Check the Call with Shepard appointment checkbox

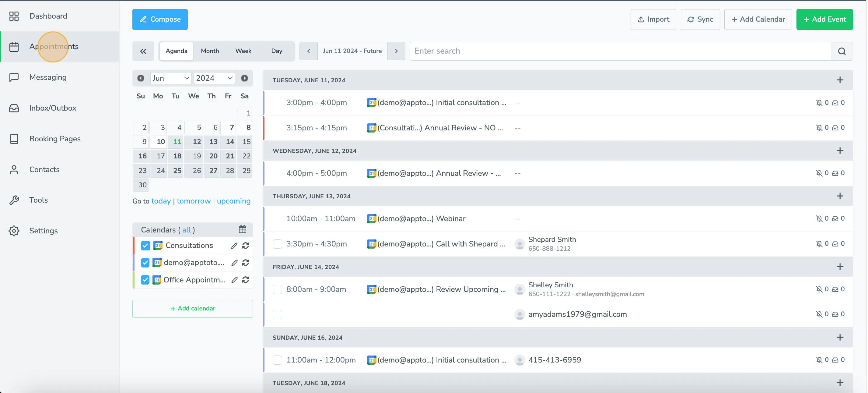[x=277, y=244]
